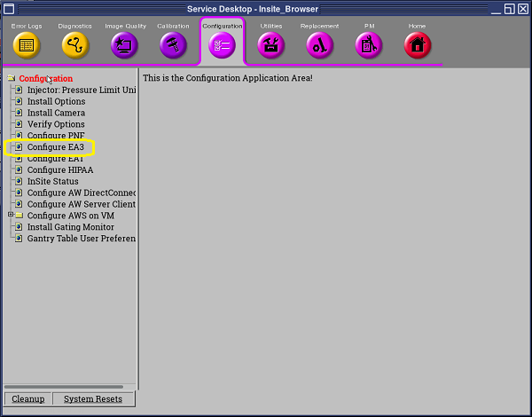
Task: Select Install Gating Monitor entry
Action: coord(70,227)
